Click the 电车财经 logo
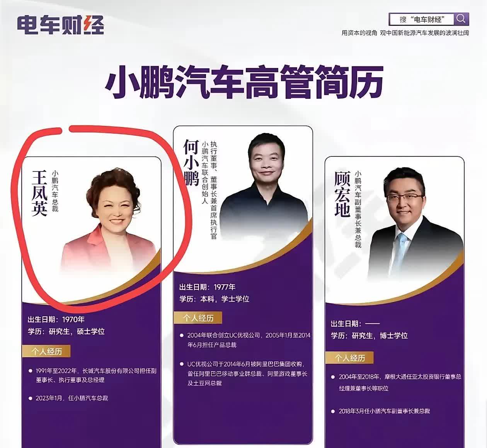Screen dimensions: 487x448 (61, 25)
